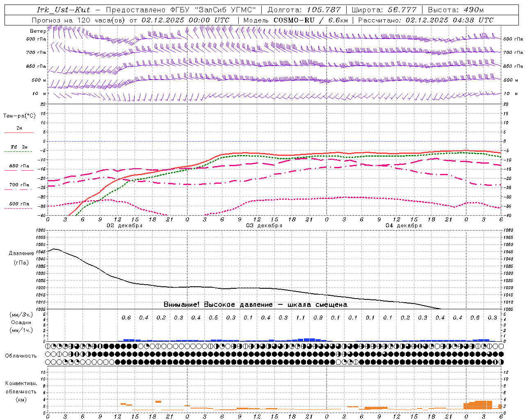Viewport: 525px width, 420px height.
Task: Click the 'Конвективн.' convective cloud label
Action: (x=21, y=383)
